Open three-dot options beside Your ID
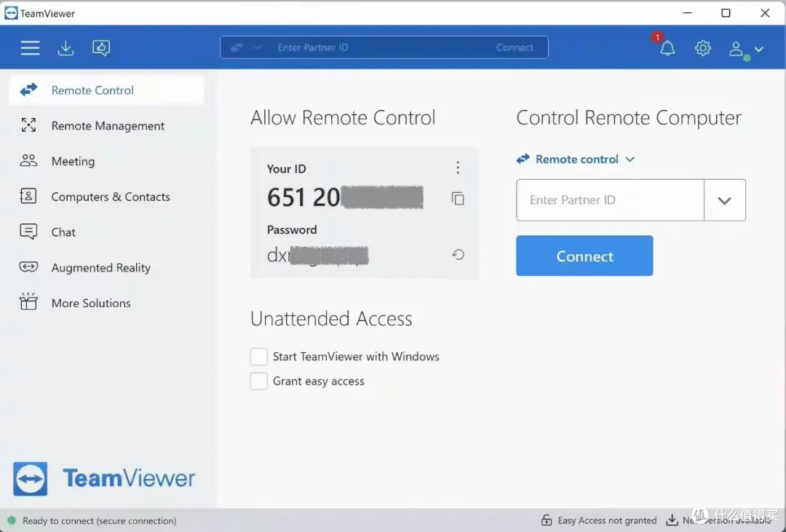 (x=458, y=167)
